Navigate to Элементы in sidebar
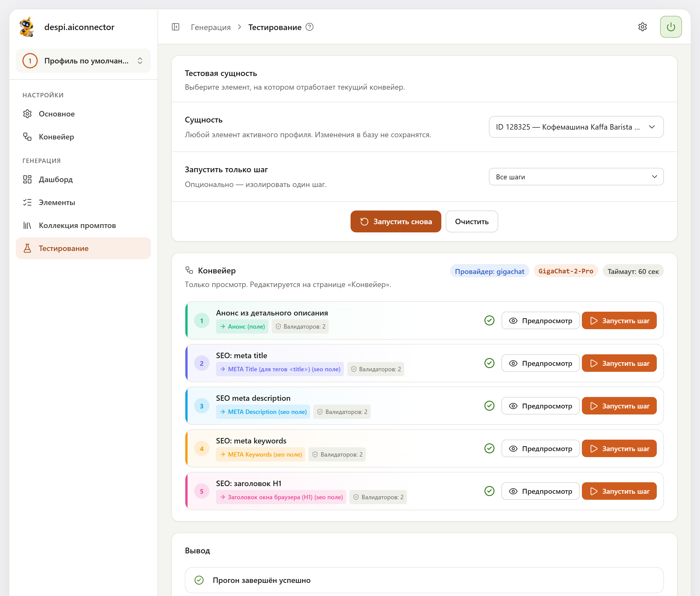Screen dimensions: 700x596 point(83,202)
